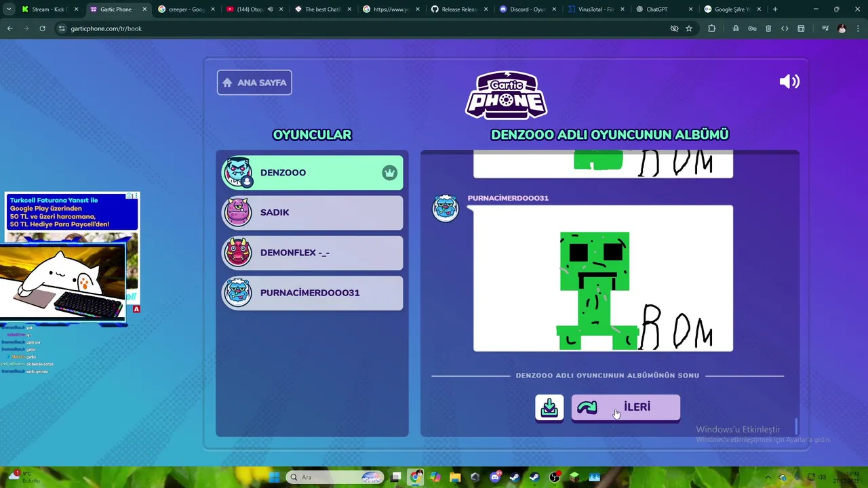Viewport: 868px width, 488px height.
Task: Open a new browser tab
Action: point(775,9)
